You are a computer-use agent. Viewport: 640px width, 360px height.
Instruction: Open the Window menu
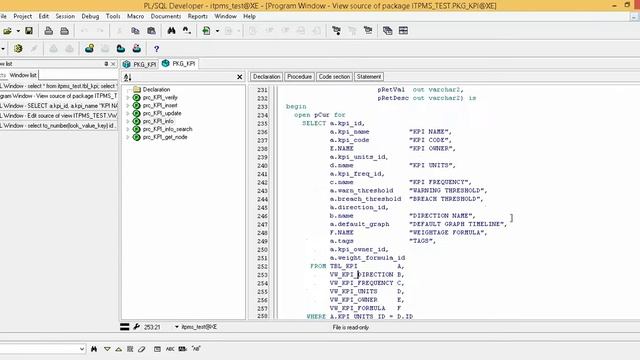point(225,16)
